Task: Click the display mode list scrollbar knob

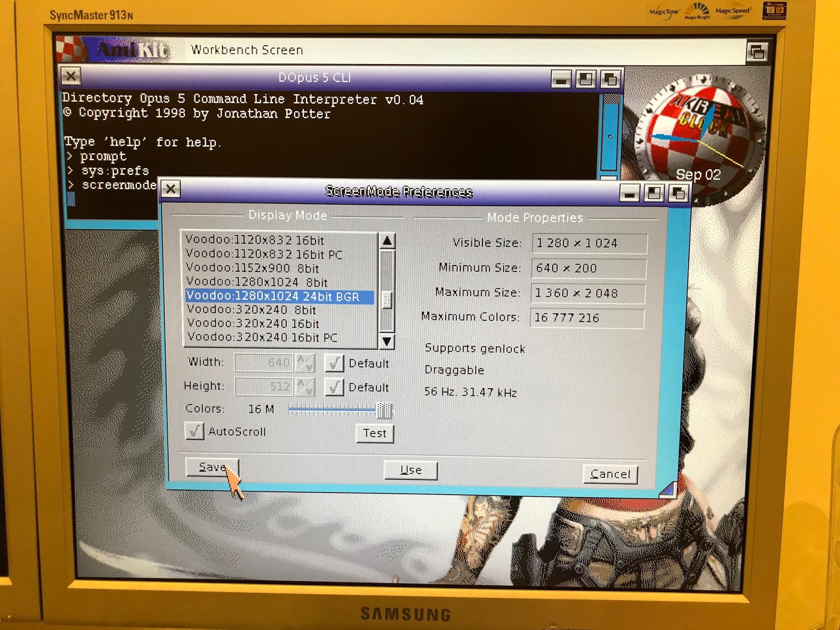Action: coord(387,300)
